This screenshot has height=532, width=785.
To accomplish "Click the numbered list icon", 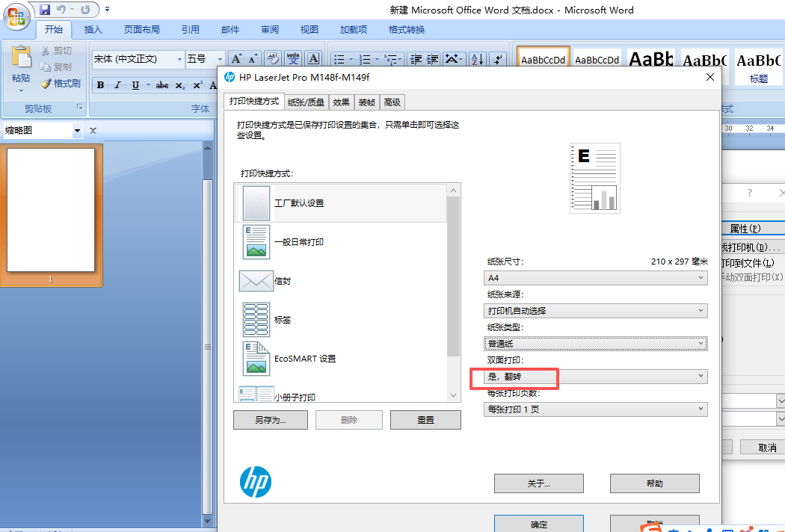I will 365,60.
